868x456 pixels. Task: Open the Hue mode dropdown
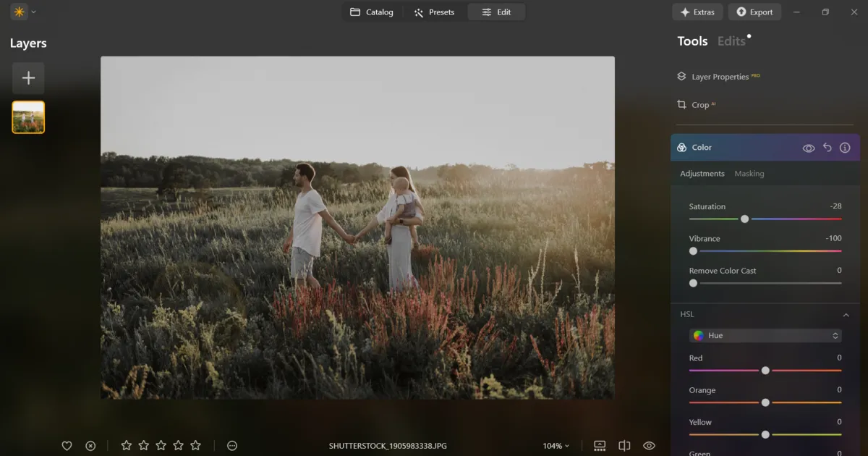pos(765,336)
